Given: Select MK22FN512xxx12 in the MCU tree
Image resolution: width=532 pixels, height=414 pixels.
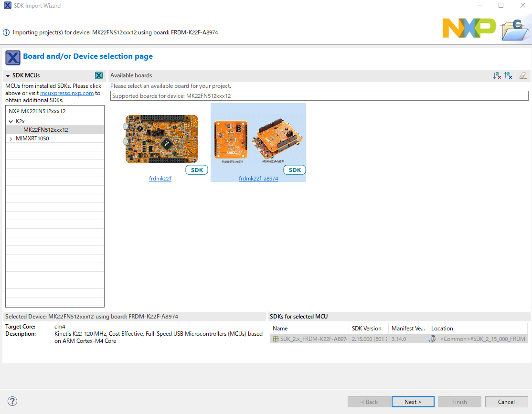Looking at the screenshot, I should [46, 130].
